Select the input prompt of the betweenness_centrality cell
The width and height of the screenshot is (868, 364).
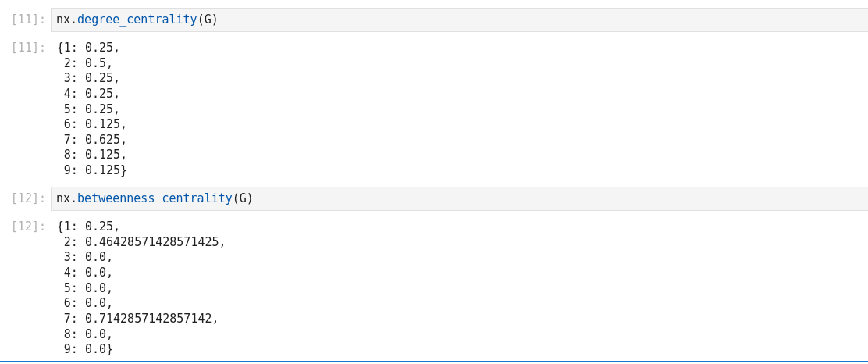pos(27,198)
